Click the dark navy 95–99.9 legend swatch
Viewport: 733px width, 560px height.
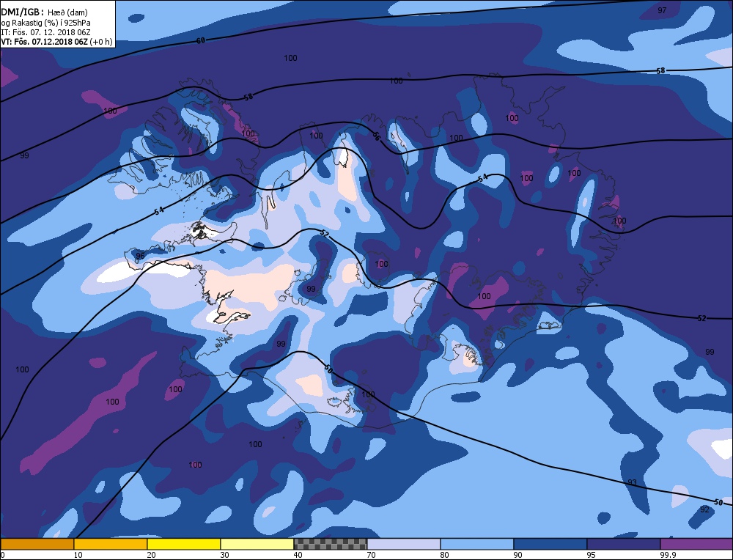pyautogui.click(x=624, y=544)
